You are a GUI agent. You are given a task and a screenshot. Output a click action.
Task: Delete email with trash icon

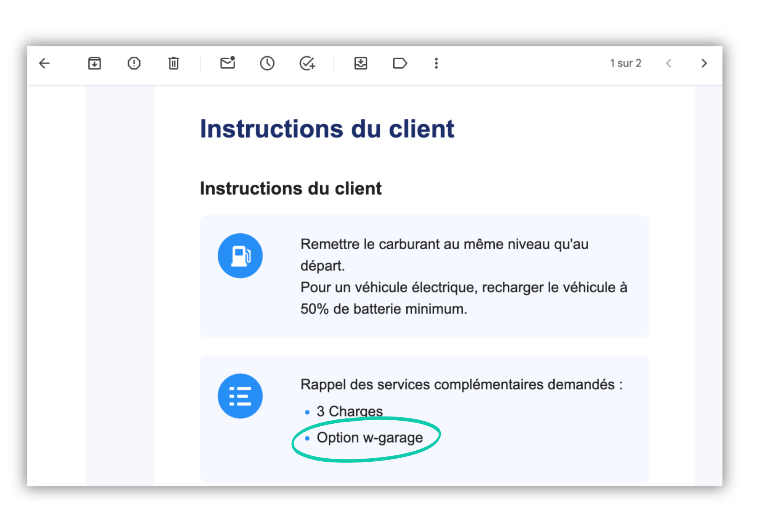174,63
